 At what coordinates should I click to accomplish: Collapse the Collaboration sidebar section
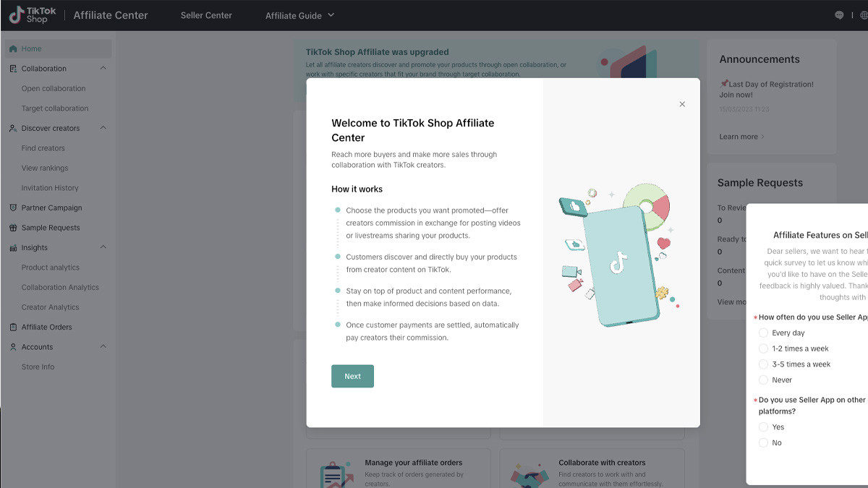pos(103,69)
